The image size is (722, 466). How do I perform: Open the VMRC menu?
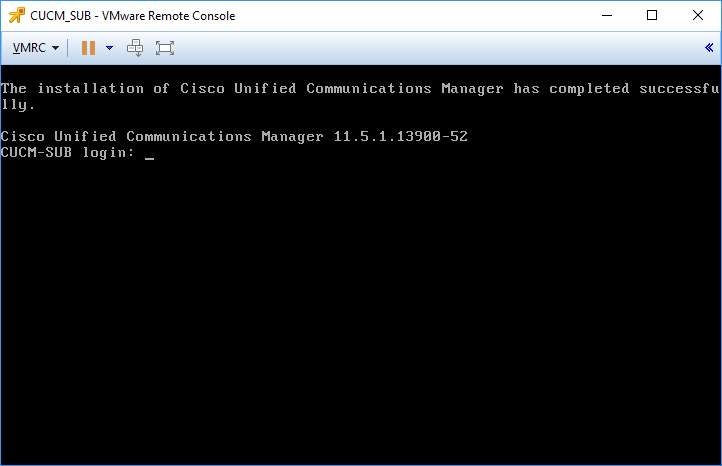tap(35, 48)
